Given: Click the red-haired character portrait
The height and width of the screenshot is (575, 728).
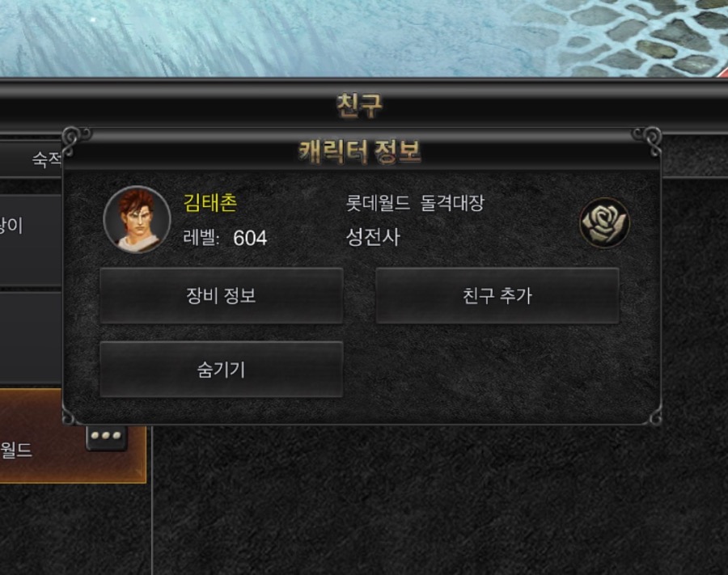Looking at the screenshot, I should (x=137, y=219).
